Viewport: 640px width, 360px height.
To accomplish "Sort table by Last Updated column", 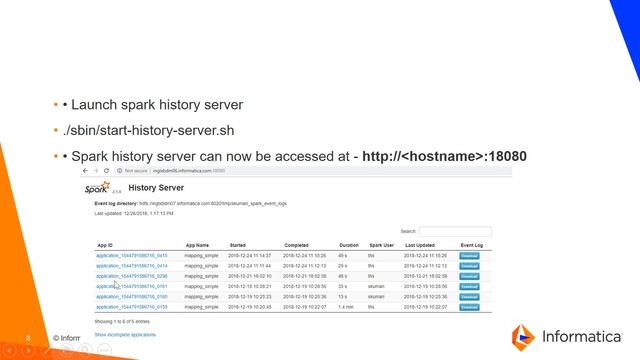I will (420, 245).
